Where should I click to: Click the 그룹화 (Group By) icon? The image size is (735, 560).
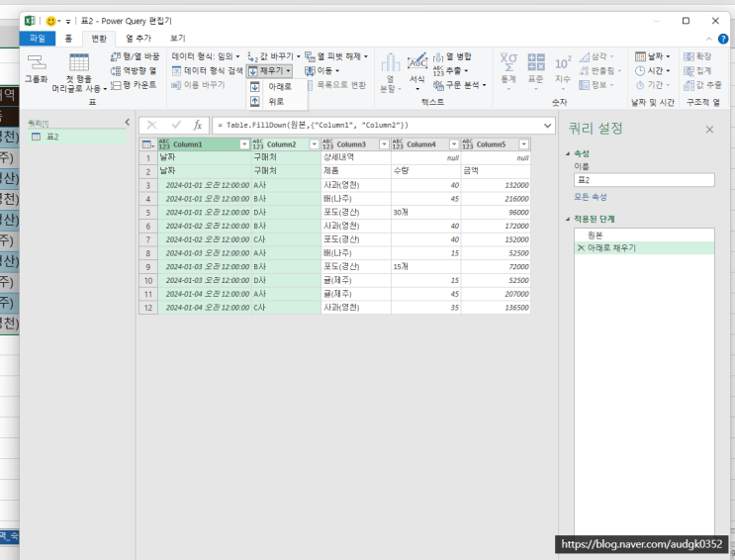point(36,64)
